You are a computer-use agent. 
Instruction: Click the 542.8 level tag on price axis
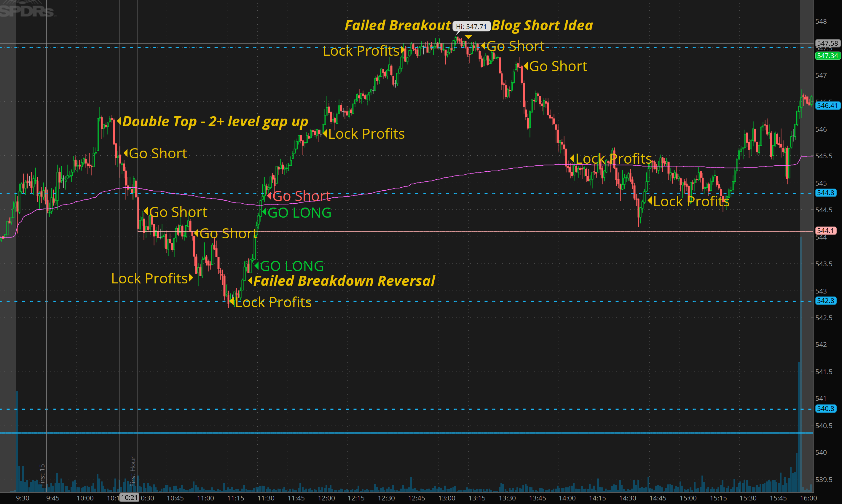(825, 301)
